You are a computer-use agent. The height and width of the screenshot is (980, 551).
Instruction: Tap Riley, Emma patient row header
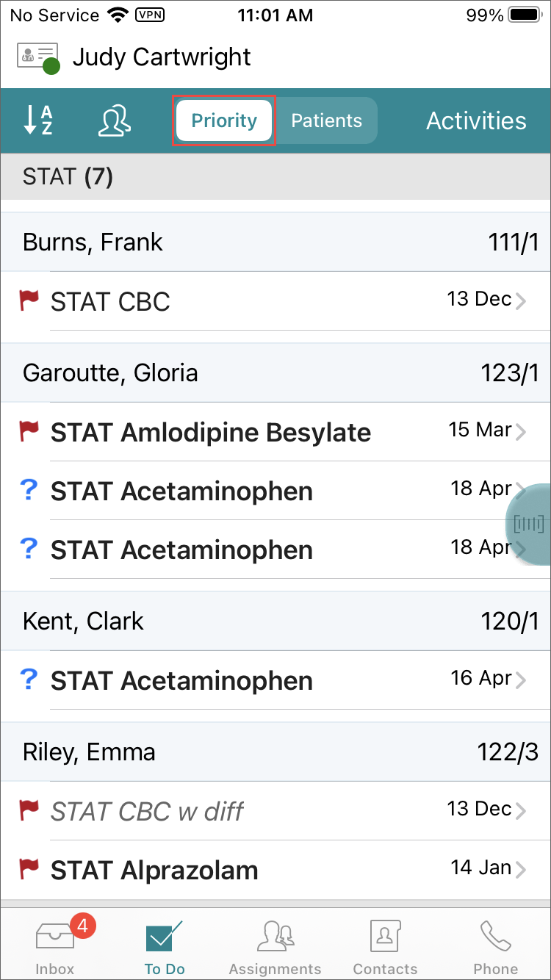[x=275, y=752]
